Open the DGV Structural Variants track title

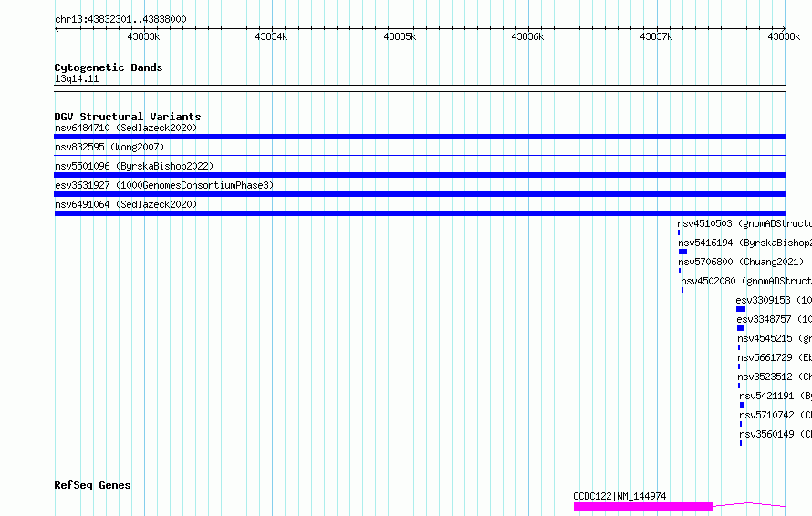pos(128,117)
